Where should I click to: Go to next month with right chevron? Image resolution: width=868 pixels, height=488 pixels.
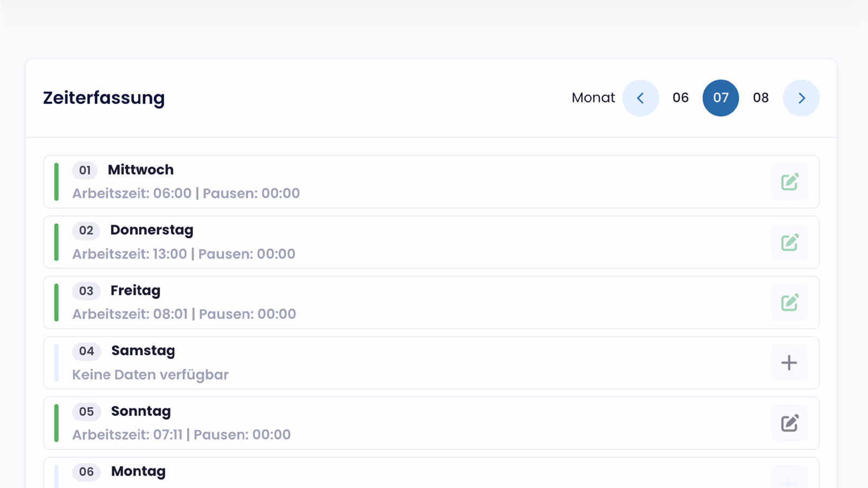(x=801, y=98)
